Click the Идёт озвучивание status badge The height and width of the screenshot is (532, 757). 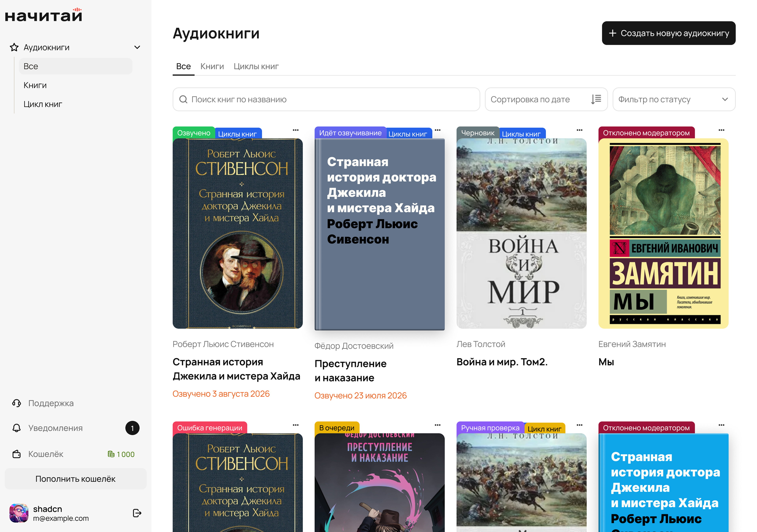click(x=350, y=133)
